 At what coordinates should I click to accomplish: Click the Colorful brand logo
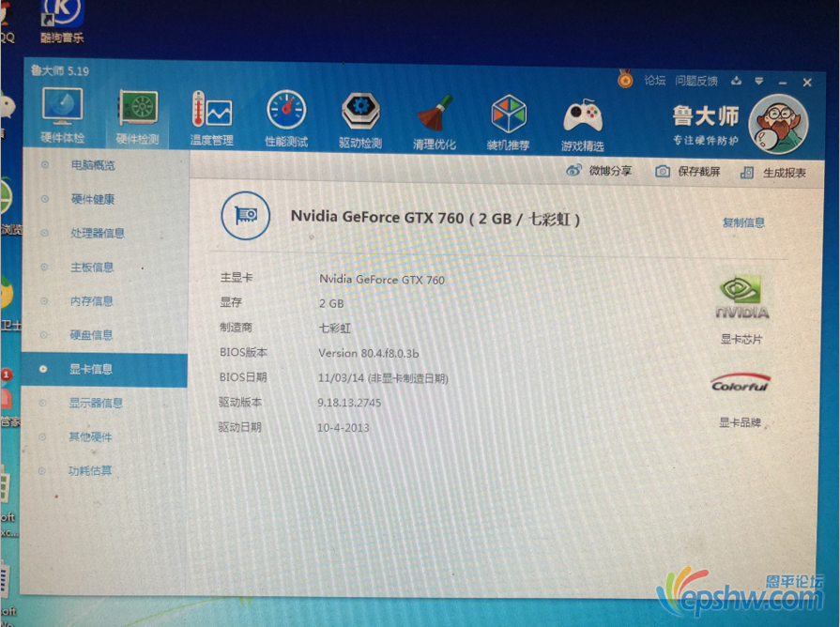pyautogui.click(x=741, y=383)
